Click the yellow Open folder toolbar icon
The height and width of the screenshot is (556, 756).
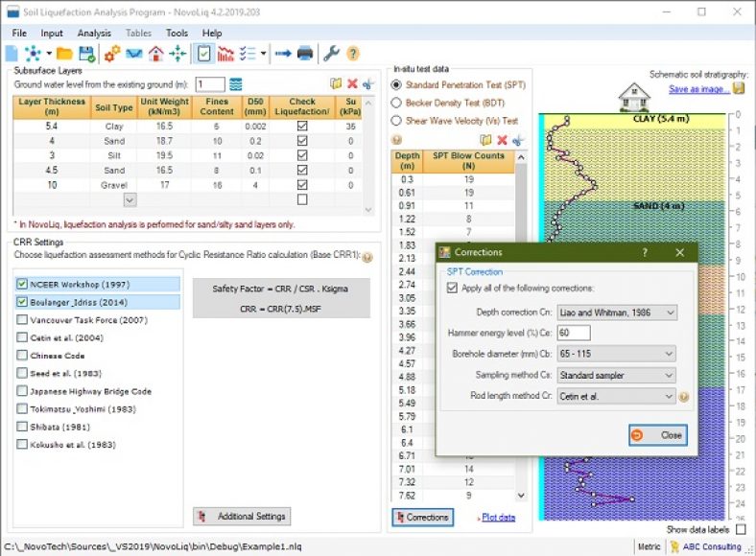[64, 54]
